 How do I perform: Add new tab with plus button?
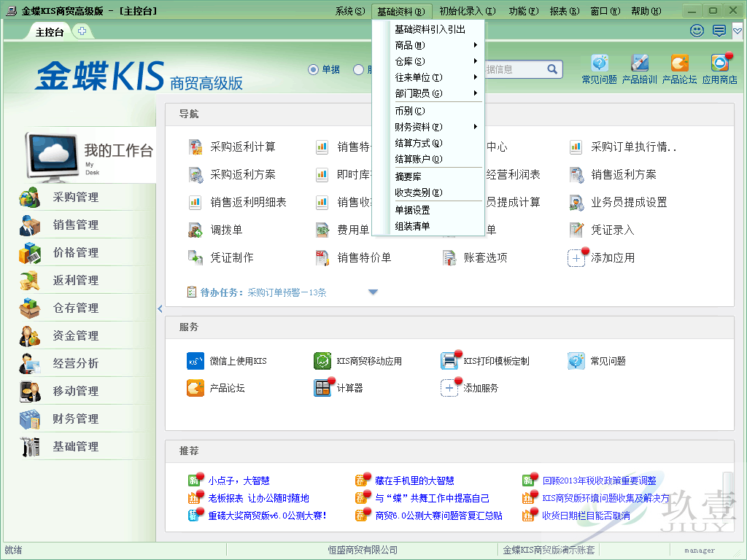pyautogui.click(x=82, y=31)
